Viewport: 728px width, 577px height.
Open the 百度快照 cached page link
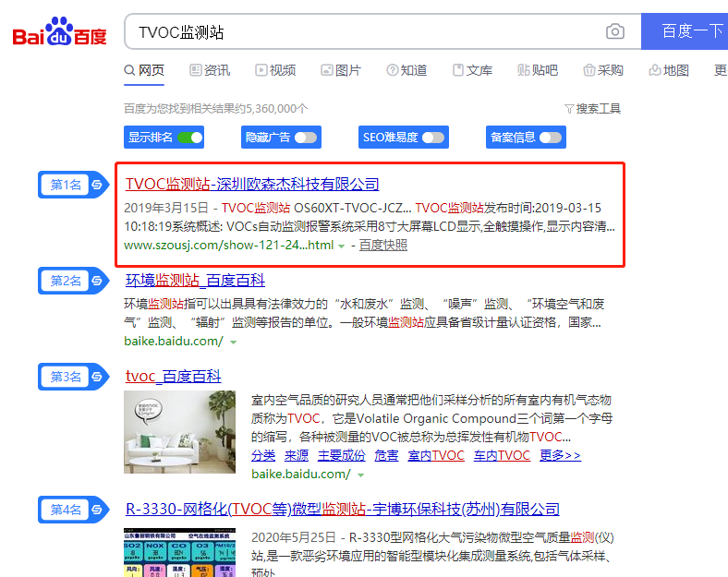tap(383, 245)
